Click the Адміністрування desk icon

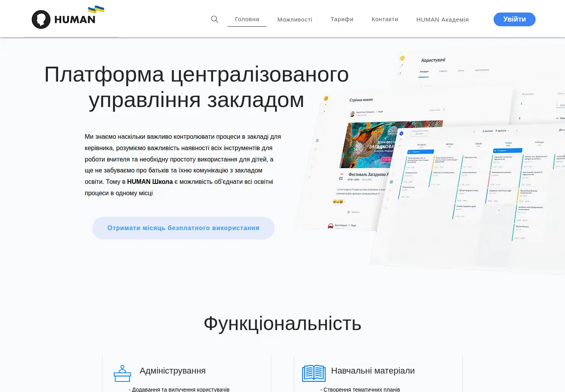[x=122, y=373]
